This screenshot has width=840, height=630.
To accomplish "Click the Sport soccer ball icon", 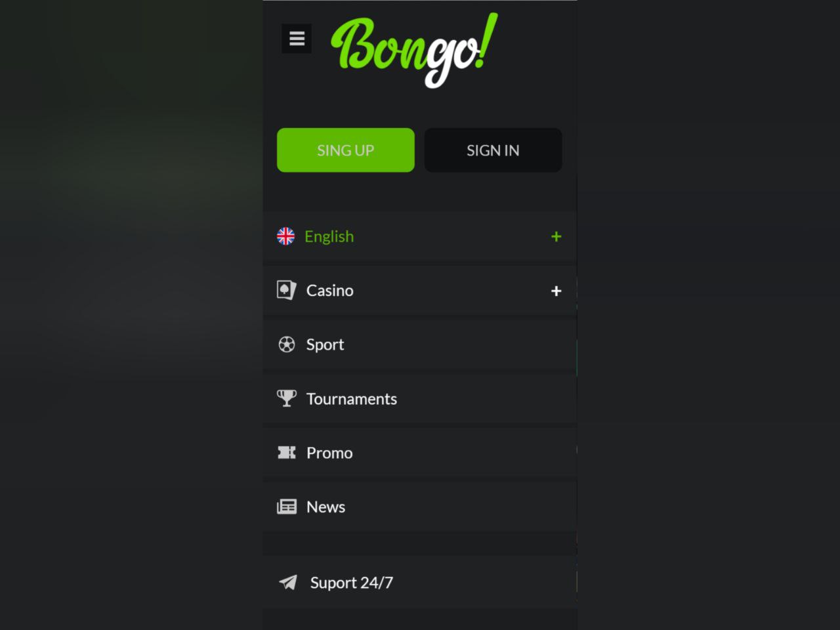I will point(287,345).
